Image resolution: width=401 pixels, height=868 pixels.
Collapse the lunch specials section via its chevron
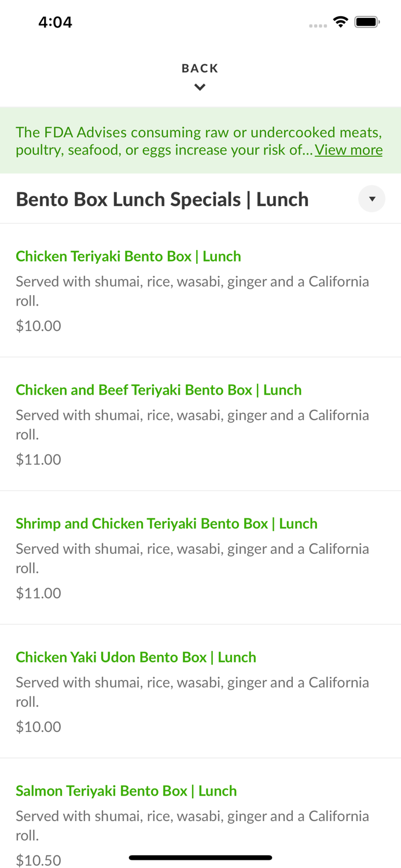point(372,198)
